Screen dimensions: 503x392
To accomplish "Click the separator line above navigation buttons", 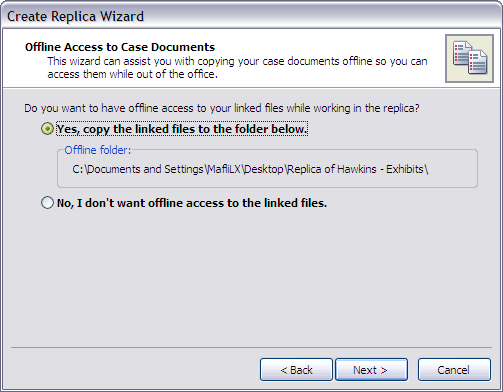I will 251,347.
